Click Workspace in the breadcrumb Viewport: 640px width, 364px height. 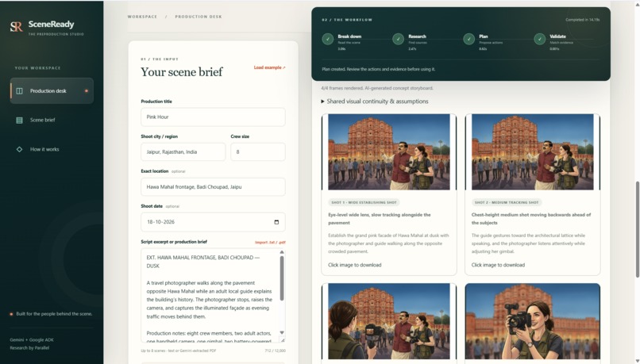pos(142,17)
